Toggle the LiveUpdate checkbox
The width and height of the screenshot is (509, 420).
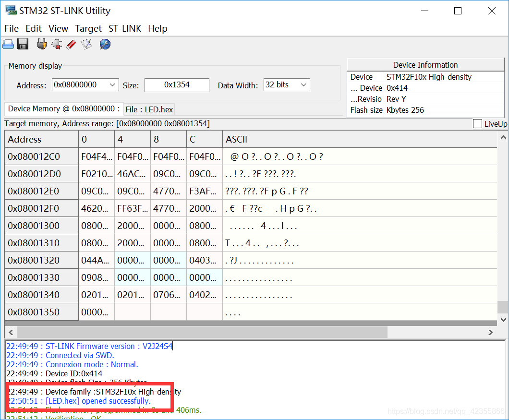coord(477,124)
